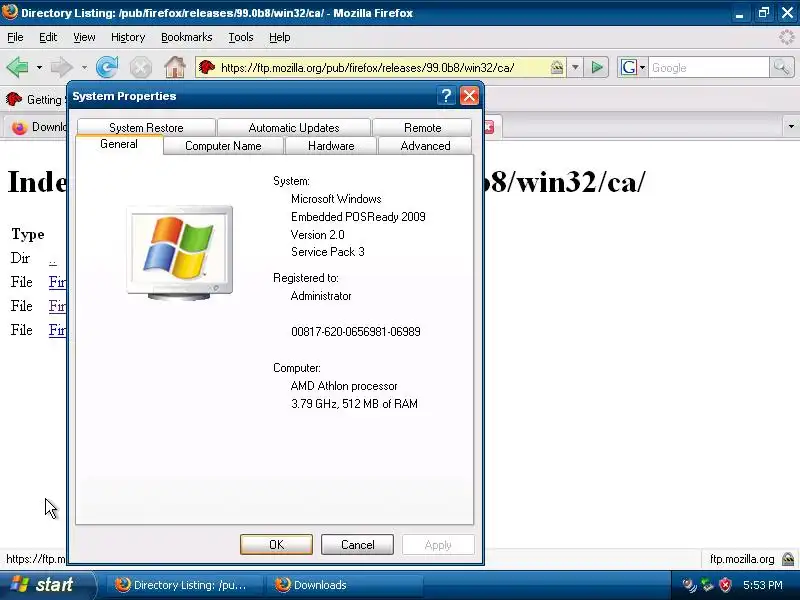The width and height of the screenshot is (800, 600).
Task: Open the Edit menu
Action: tap(48, 37)
